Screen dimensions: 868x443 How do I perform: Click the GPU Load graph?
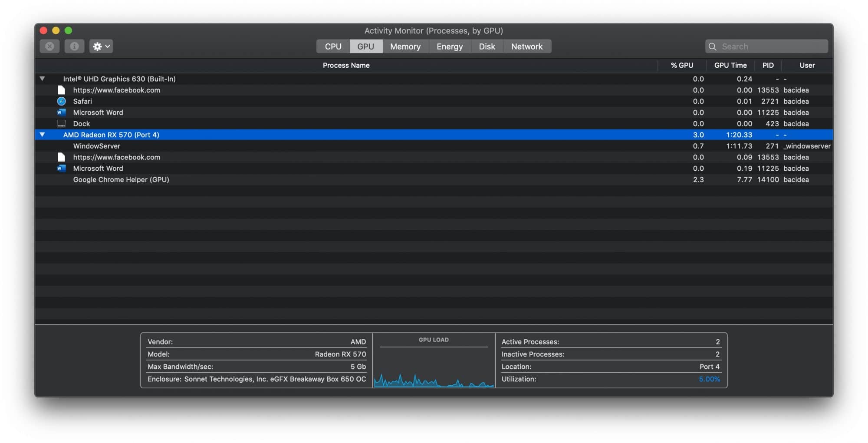pyautogui.click(x=434, y=367)
